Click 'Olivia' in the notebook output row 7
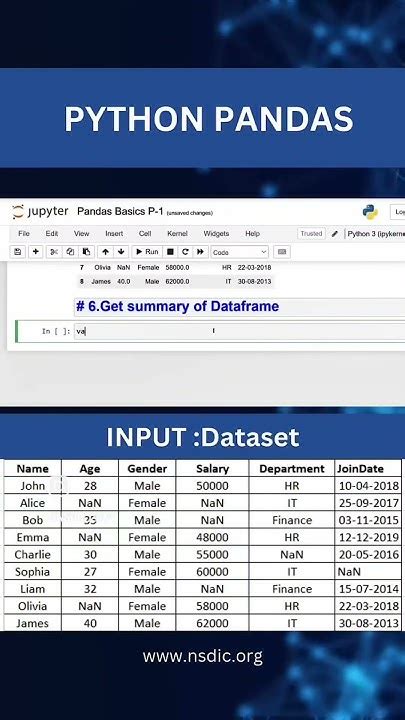405x720 pixels. [102, 267]
